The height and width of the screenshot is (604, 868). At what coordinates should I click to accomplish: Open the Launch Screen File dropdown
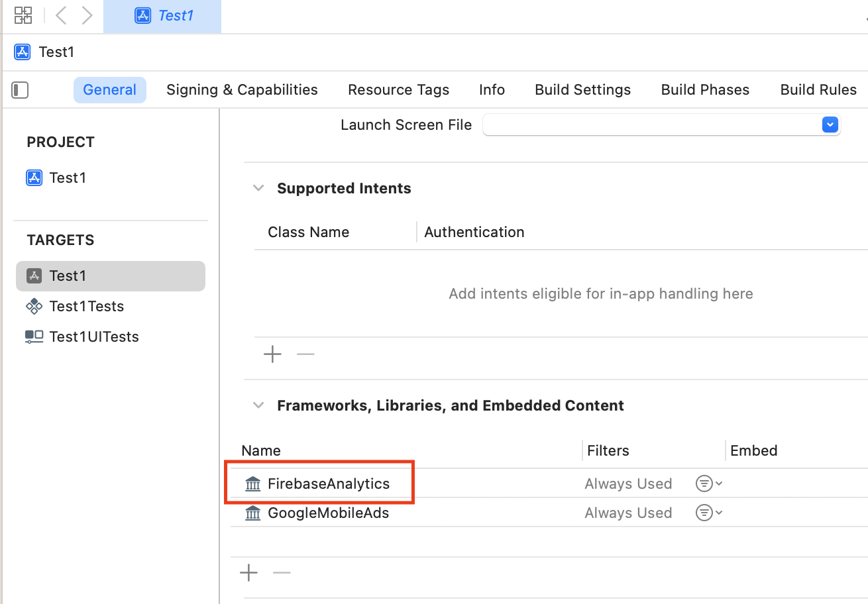coord(830,125)
